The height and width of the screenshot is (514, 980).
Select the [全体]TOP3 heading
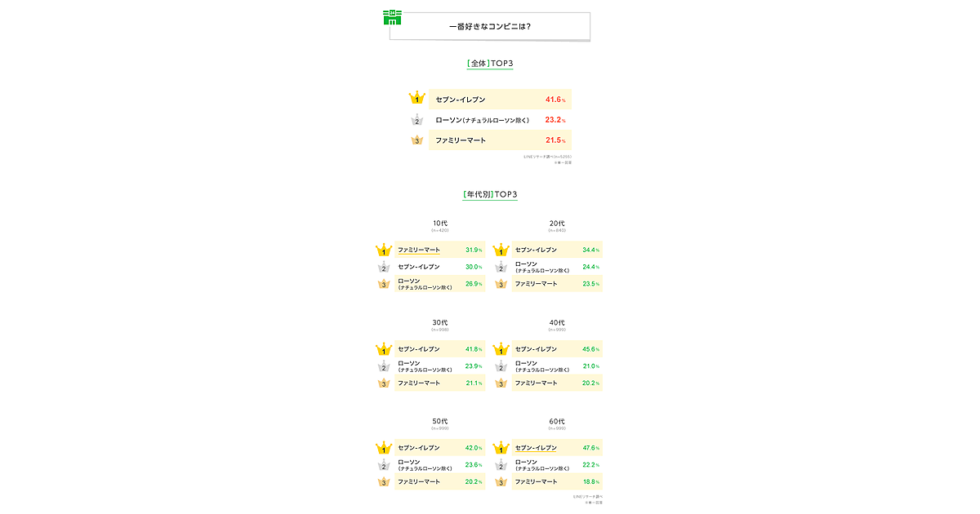[x=490, y=63]
